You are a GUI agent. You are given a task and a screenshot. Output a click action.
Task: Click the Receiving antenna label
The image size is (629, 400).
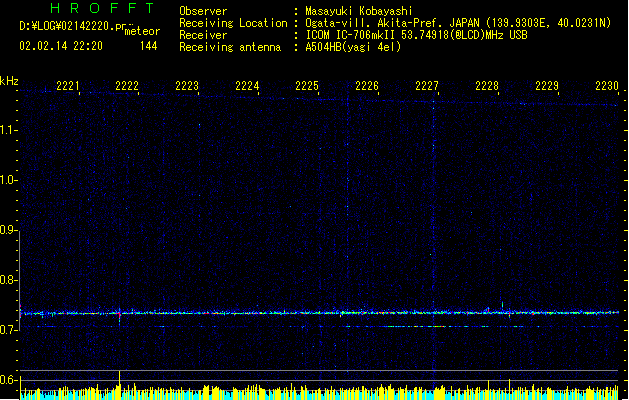(x=230, y=47)
